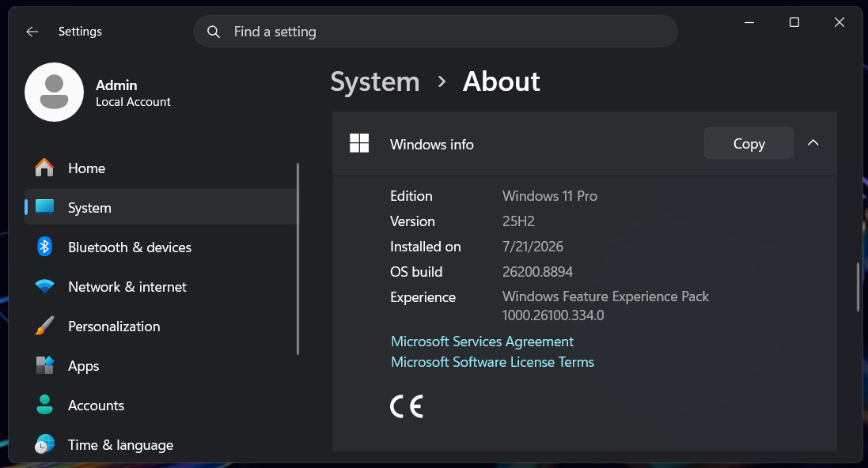Screen dimensions: 868x468
Task: Collapse the Windows info section
Action: [813, 143]
